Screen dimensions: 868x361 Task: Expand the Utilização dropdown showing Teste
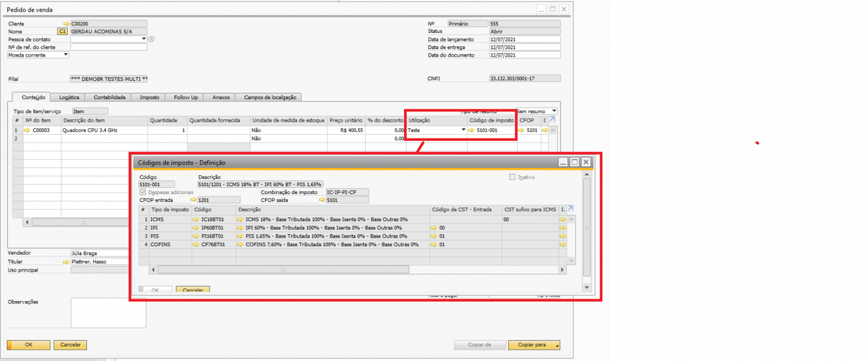463,130
